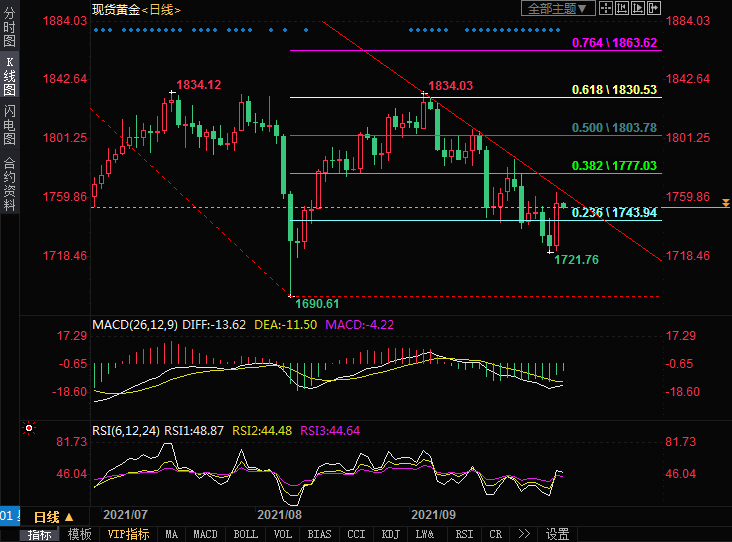Image resolution: width=732 pixels, height=542 pixels.
Task: Click the red circle marker beside RSI panel
Action: pyautogui.click(x=29, y=429)
